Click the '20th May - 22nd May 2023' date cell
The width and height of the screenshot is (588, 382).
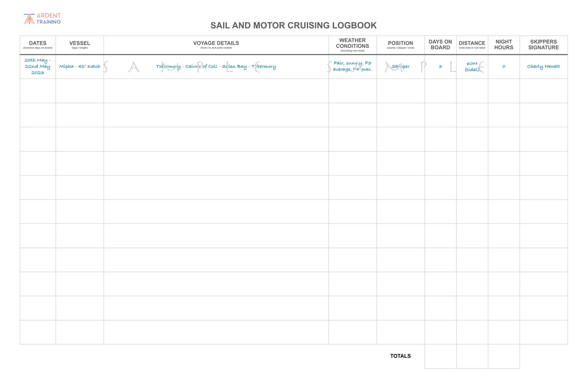[37, 67]
